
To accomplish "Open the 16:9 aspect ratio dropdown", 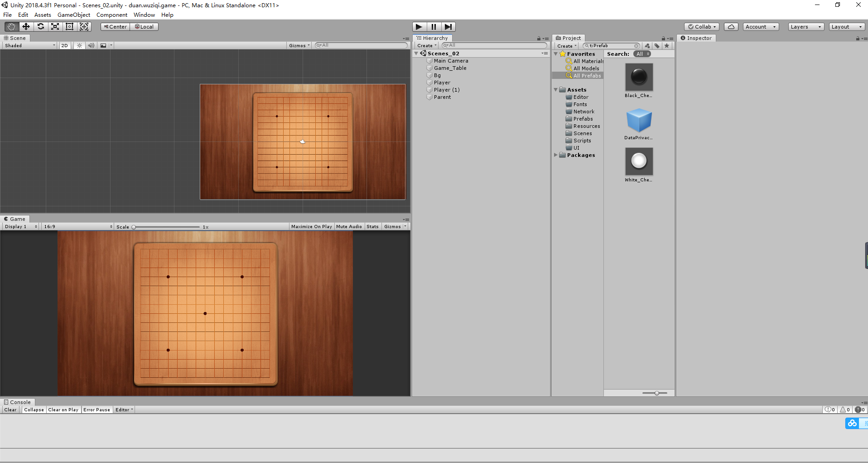I will point(77,226).
